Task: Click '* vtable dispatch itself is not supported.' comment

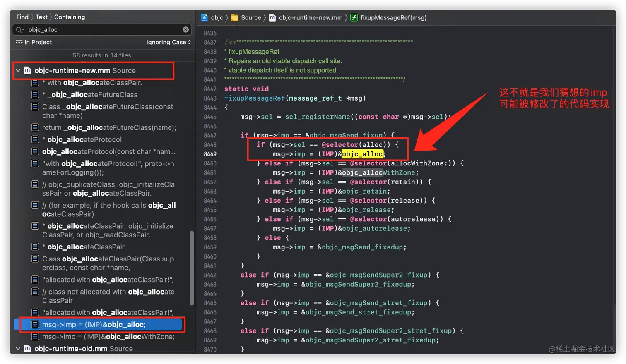Action: tap(281, 70)
